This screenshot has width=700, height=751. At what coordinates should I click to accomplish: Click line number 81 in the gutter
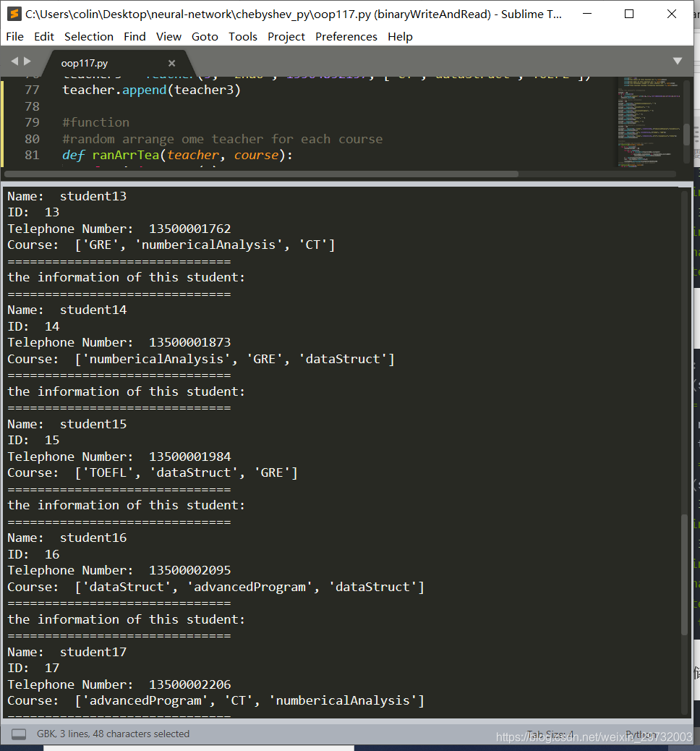point(32,155)
